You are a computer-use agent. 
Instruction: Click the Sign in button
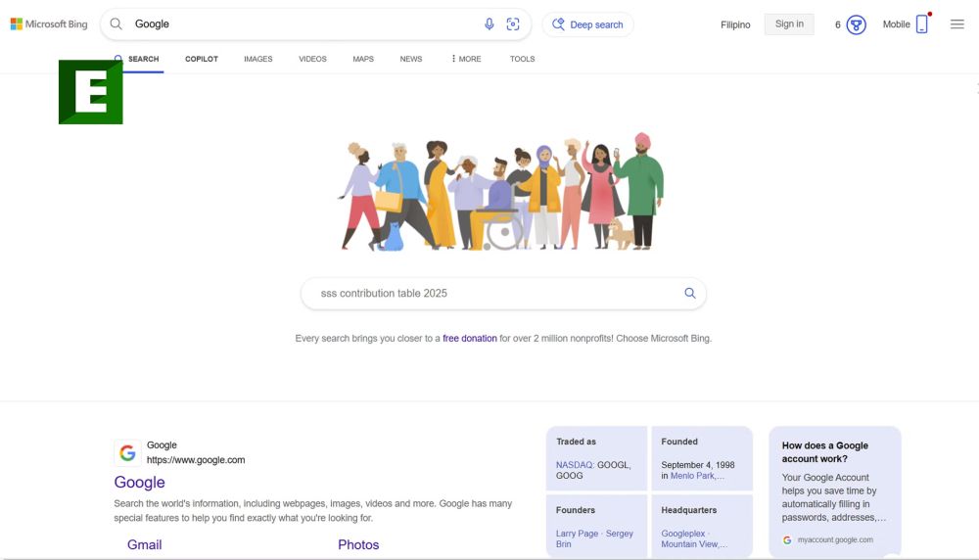[x=789, y=24]
